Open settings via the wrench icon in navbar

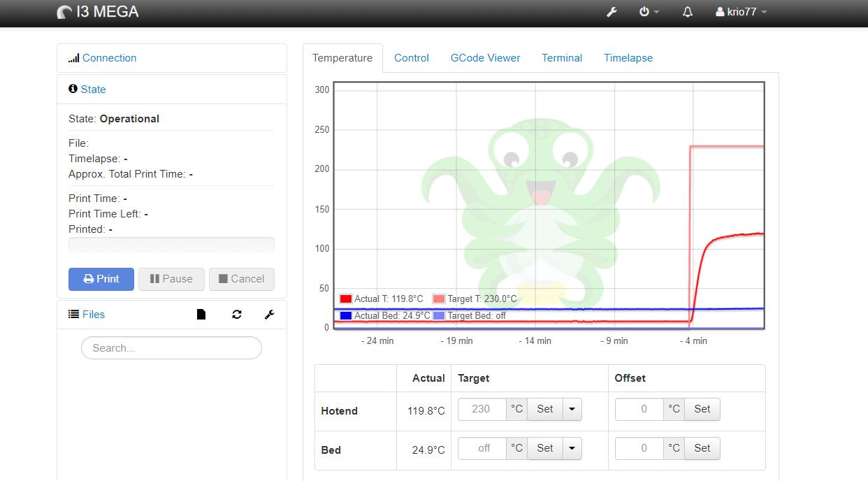point(612,12)
